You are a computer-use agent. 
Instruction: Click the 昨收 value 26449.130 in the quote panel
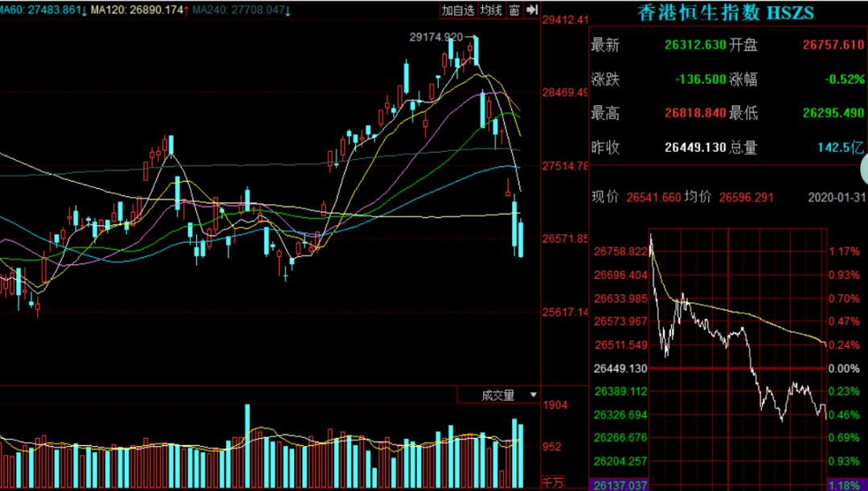click(695, 147)
